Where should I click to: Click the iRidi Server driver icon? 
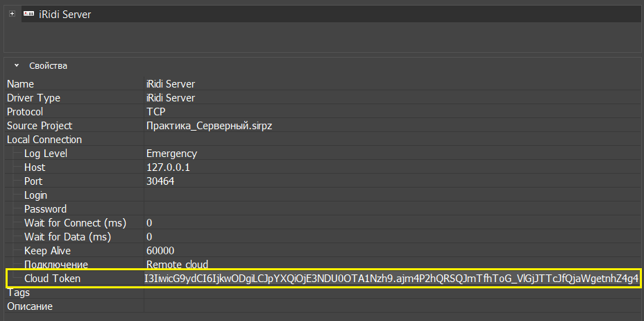[x=30, y=14]
